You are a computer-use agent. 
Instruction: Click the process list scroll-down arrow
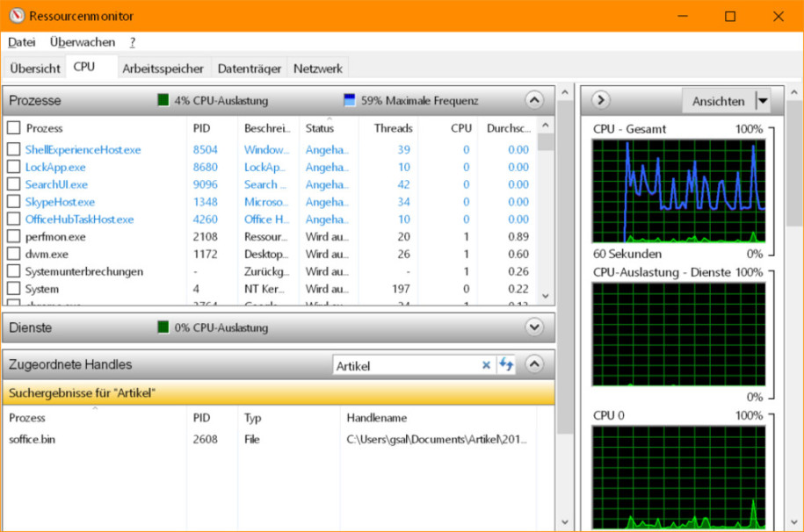pos(546,296)
